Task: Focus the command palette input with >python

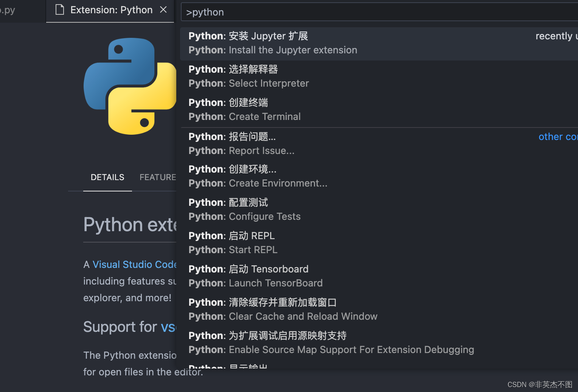Action: pyautogui.click(x=379, y=12)
